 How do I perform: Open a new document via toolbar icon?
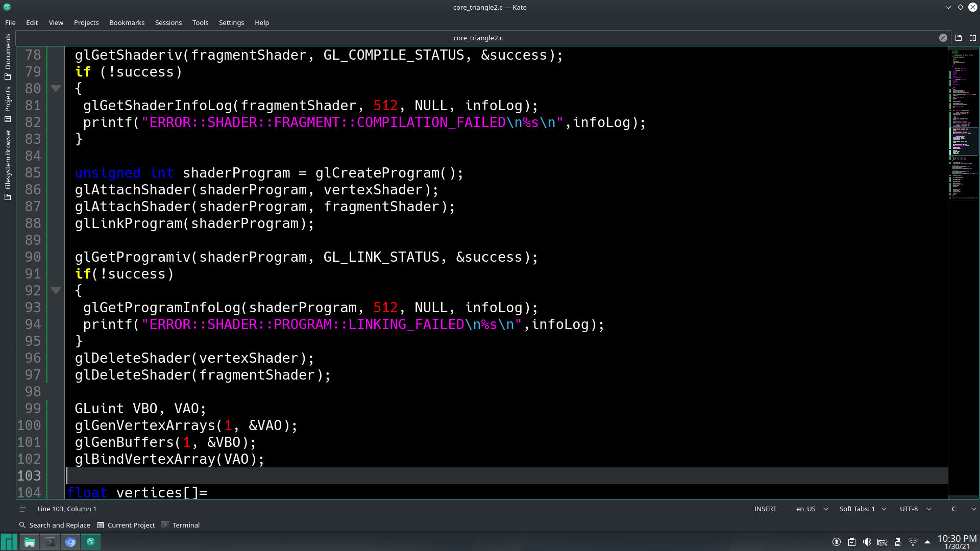pyautogui.click(x=959, y=37)
